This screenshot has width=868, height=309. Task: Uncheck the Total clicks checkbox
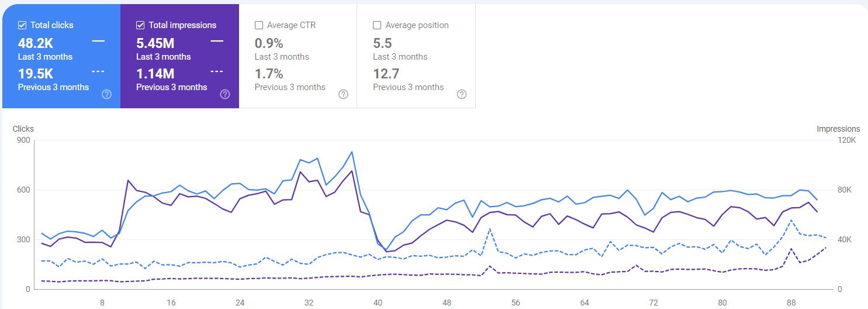click(22, 25)
